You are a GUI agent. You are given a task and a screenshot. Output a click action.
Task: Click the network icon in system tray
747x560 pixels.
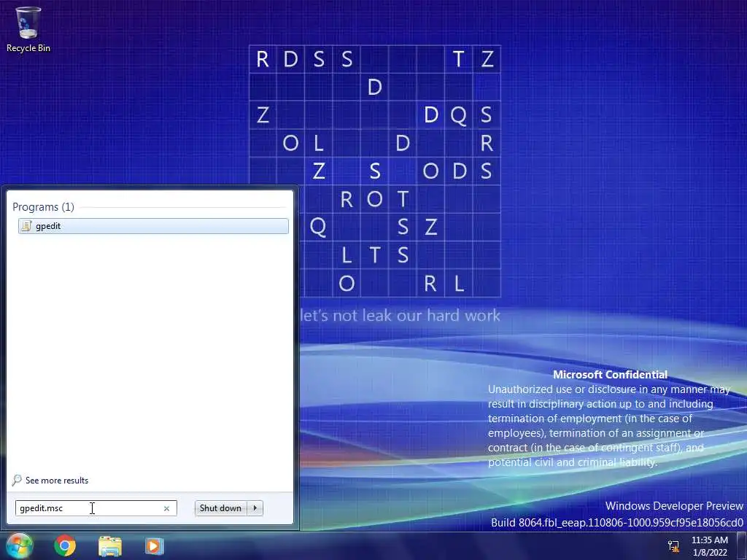tap(673, 545)
